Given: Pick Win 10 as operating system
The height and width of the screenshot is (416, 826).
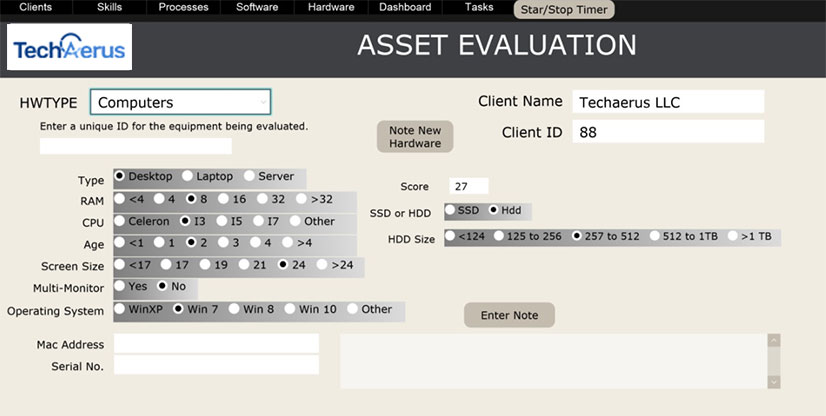Looking at the screenshot, I should click(289, 309).
